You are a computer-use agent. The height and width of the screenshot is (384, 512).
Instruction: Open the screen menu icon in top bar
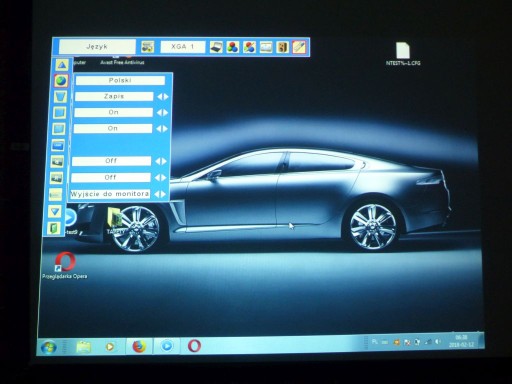[266, 47]
